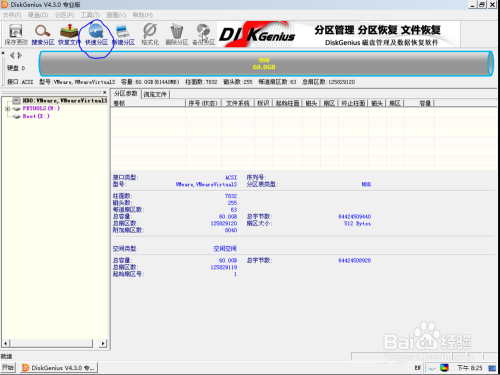This screenshot has height=375, width=500.
Task: Expand the PETOOLS tree node
Action: 7,109
